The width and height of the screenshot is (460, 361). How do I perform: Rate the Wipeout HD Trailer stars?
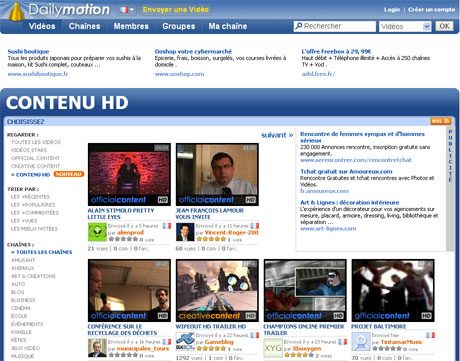pos(211,348)
